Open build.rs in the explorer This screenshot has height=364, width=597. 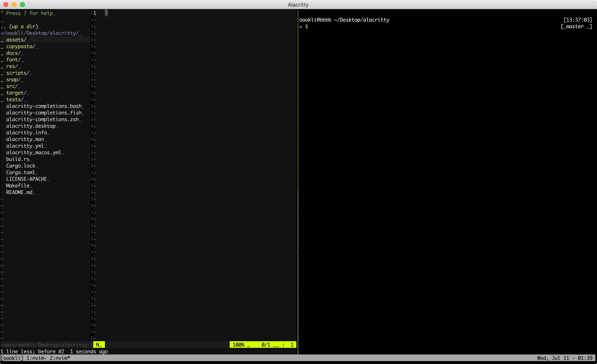point(18,159)
